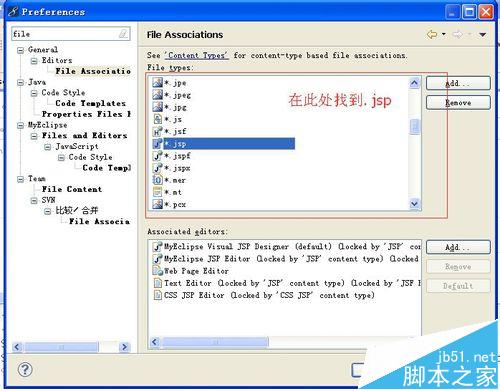Select the *.jpe file type icon
Image resolution: width=500 pixels, height=391 pixels.
click(x=157, y=82)
